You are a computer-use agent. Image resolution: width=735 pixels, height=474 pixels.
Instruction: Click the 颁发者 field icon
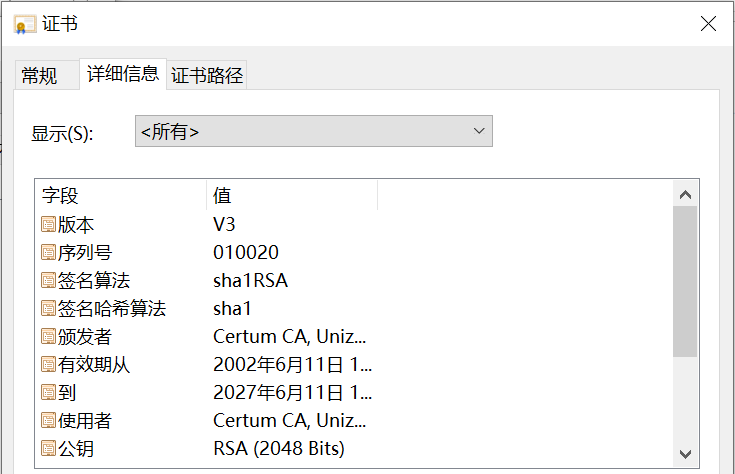pyautogui.click(x=48, y=336)
